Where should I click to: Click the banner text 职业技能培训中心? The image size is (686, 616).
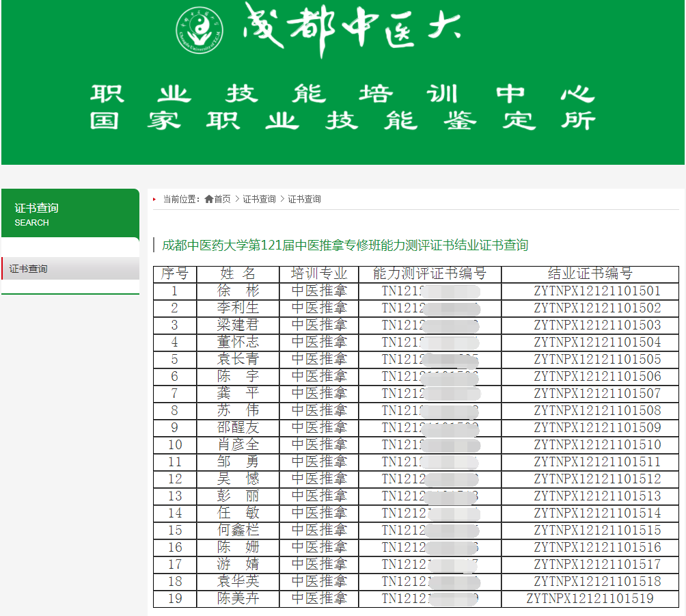pos(342,94)
